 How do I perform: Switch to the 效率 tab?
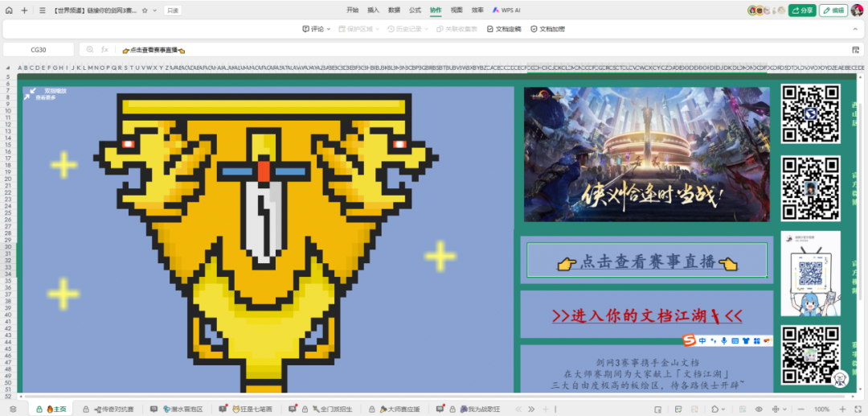click(x=477, y=10)
